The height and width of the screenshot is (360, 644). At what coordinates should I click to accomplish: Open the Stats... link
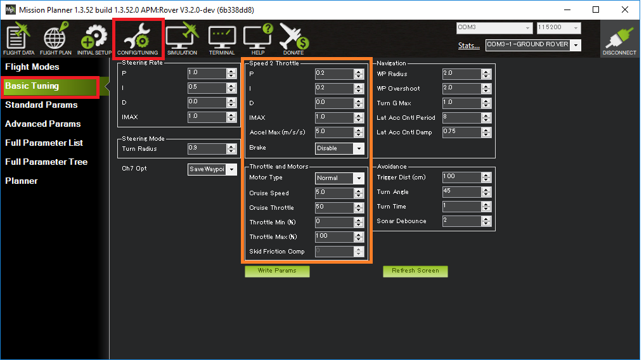[468, 46]
